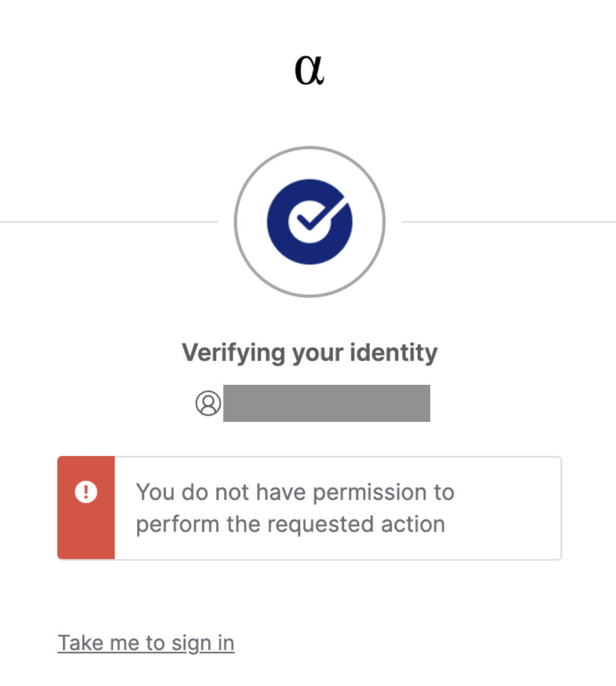
Task: Click the divider line right of the badge
Action: 508,222
